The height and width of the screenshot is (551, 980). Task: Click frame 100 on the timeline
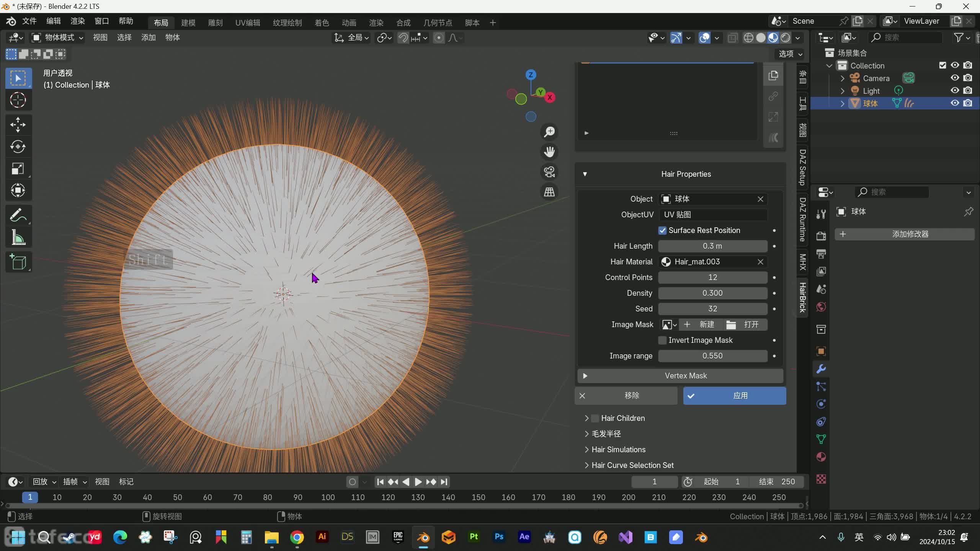(x=328, y=497)
